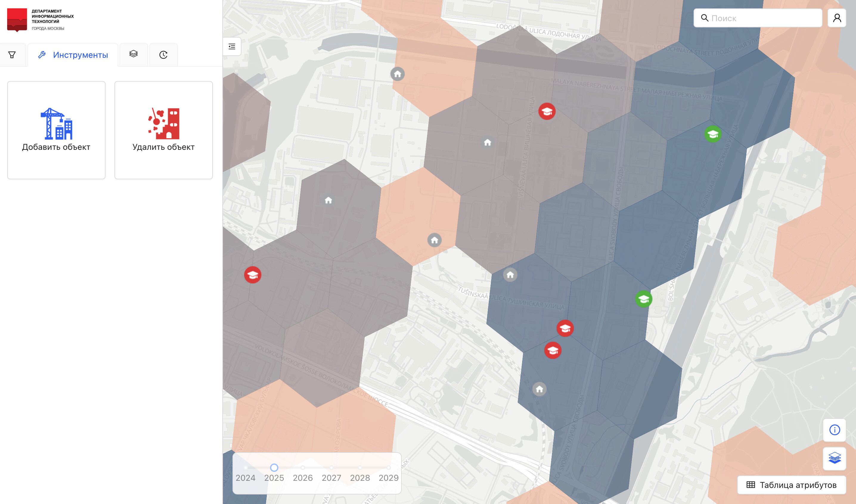Open the filter tab with funnel icon
Image resolution: width=856 pixels, height=504 pixels.
click(x=12, y=55)
